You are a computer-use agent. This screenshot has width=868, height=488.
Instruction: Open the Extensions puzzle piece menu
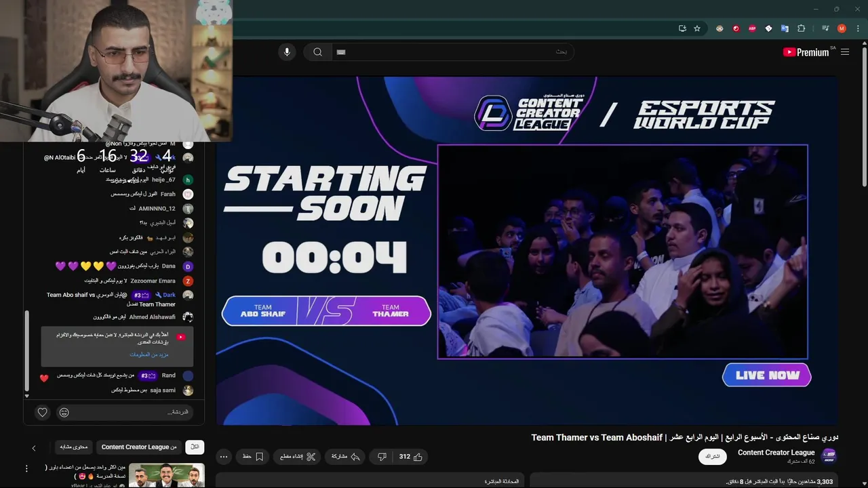point(801,28)
